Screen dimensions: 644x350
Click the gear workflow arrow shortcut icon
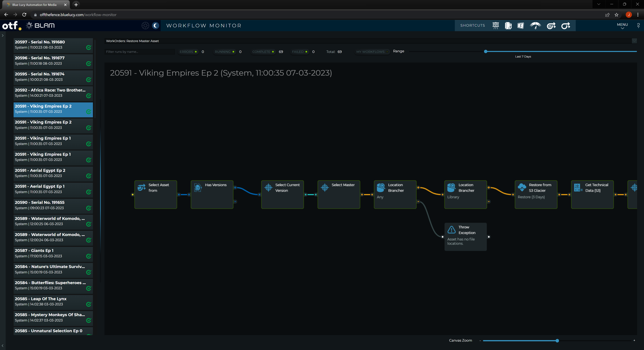tap(551, 25)
